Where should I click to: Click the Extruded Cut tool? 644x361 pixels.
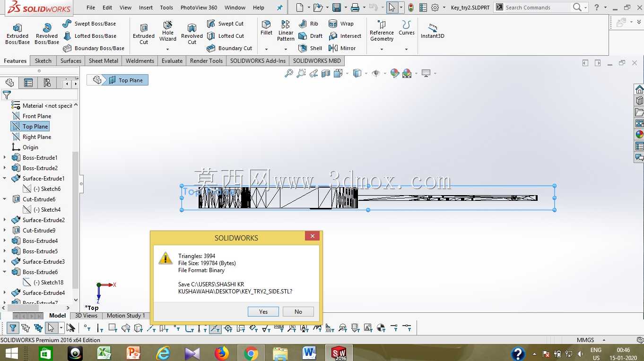[x=144, y=34]
